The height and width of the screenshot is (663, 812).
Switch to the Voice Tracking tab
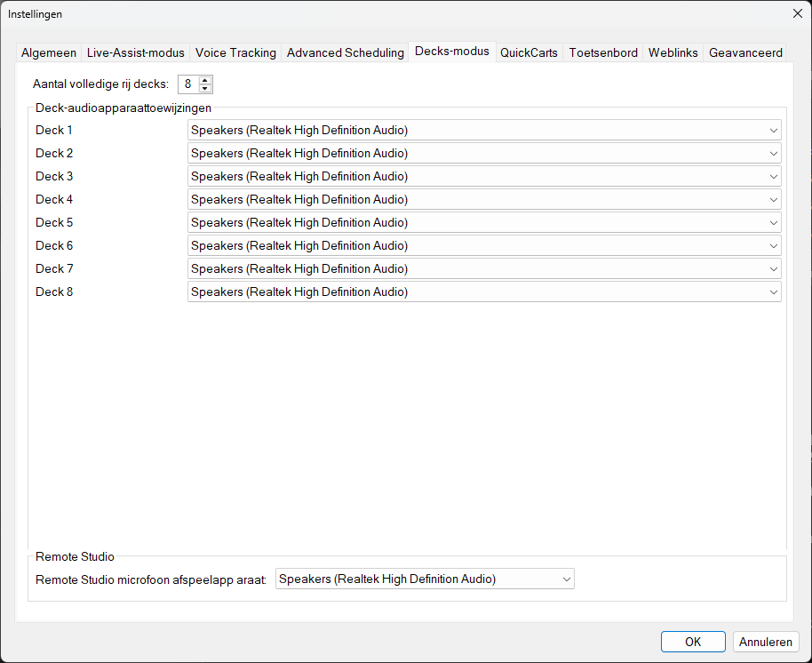[x=235, y=52]
